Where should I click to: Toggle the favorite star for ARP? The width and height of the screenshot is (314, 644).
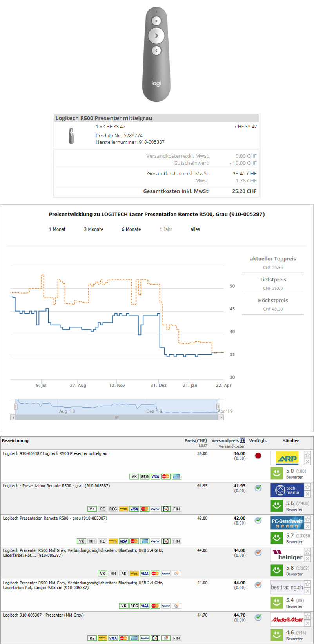coord(308,455)
